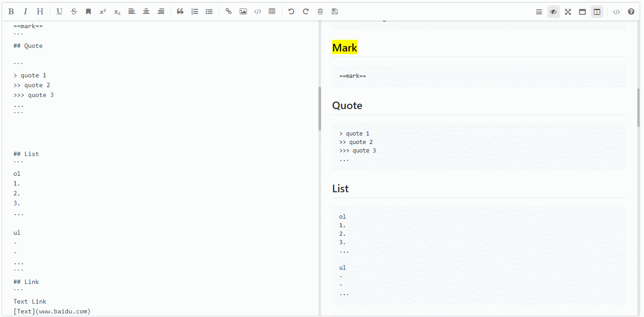Click the editor pane vertical scrollbar
This screenshot has width=644, height=317.
pos(320,109)
